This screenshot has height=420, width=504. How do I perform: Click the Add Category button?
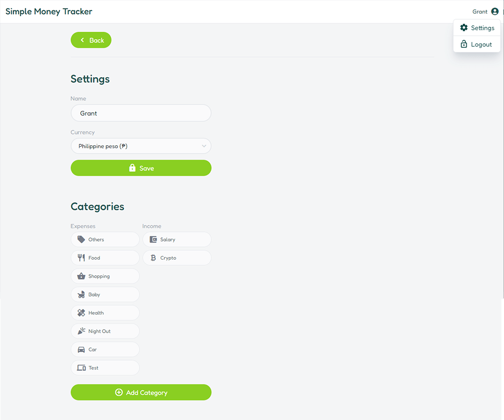[141, 392]
